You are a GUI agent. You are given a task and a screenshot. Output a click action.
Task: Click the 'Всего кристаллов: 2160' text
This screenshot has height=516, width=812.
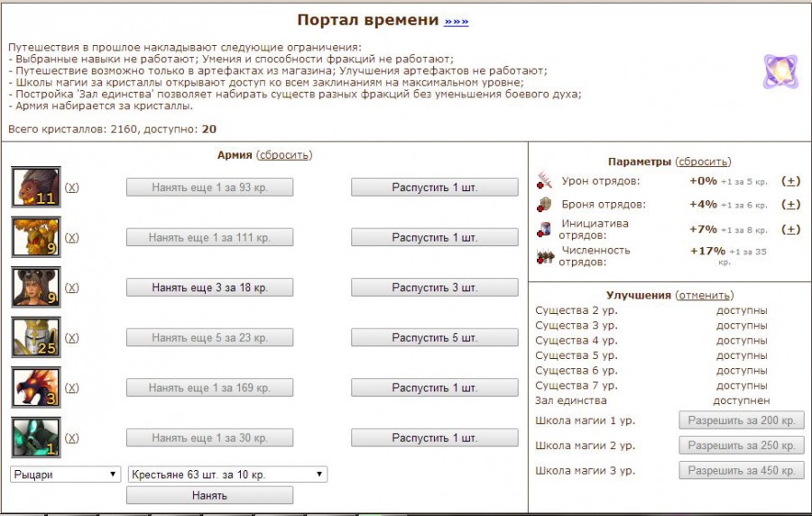72,129
